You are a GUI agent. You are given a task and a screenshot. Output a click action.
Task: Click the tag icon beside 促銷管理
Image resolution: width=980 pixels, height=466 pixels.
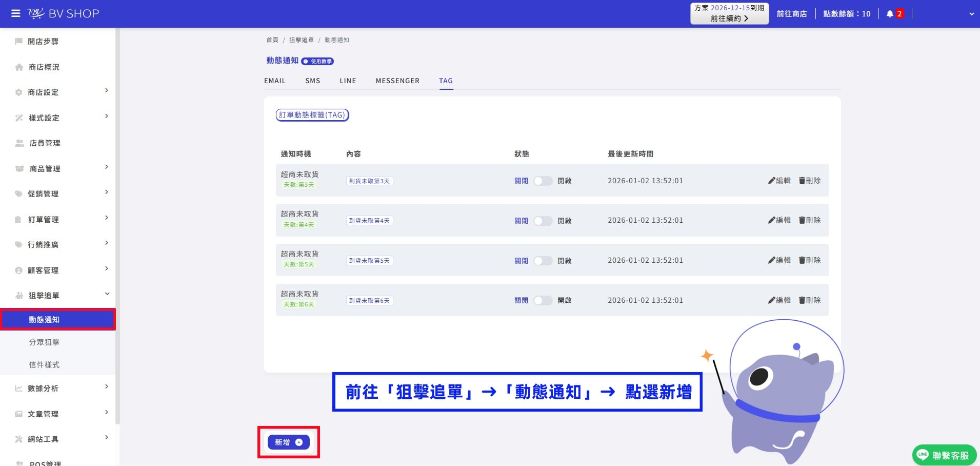(x=19, y=194)
